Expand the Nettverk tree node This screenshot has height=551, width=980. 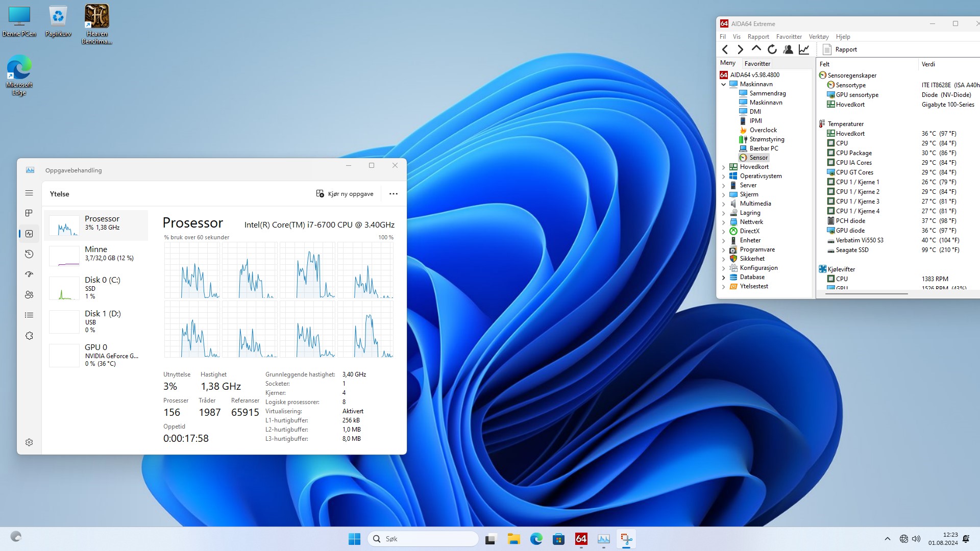[723, 222]
